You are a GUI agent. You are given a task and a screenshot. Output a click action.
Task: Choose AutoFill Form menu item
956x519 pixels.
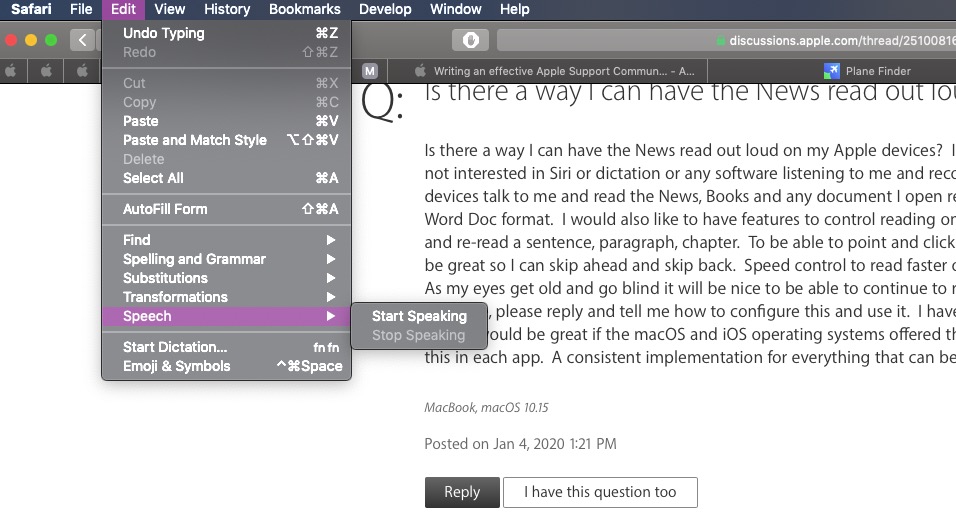pyautogui.click(x=226, y=209)
